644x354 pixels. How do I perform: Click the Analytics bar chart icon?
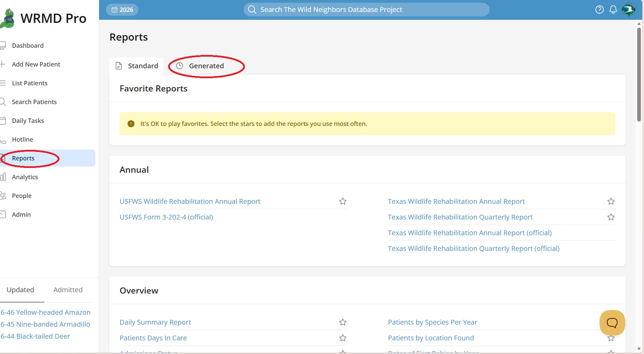3,177
